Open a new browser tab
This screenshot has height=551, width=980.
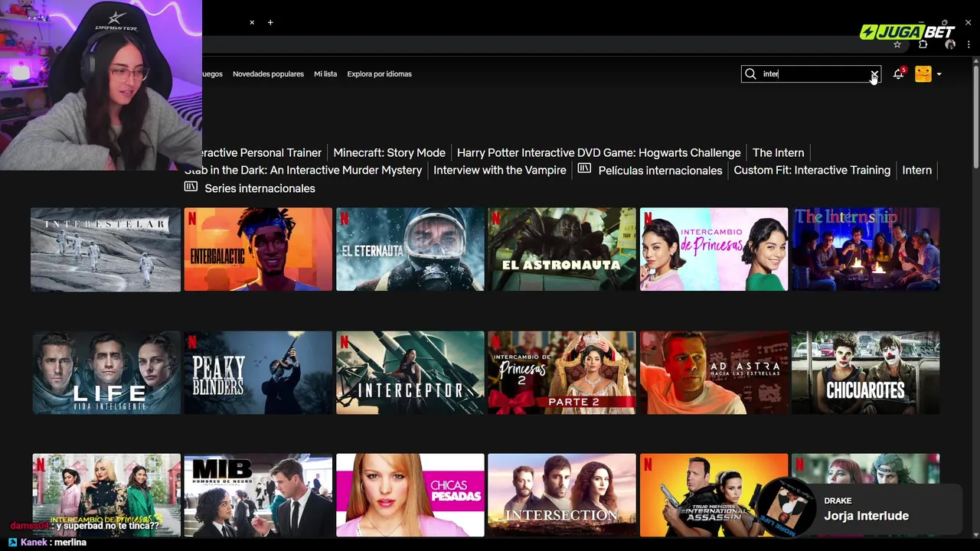[270, 22]
